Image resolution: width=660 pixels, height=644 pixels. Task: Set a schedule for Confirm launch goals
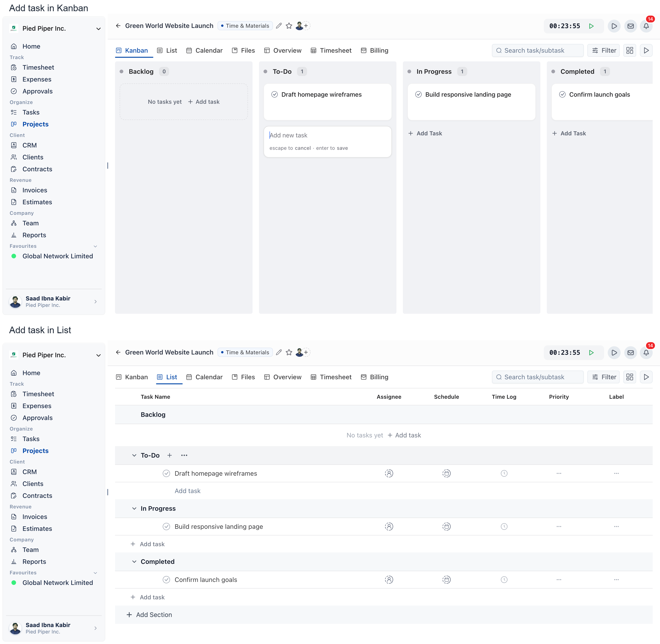click(x=446, y=580)
